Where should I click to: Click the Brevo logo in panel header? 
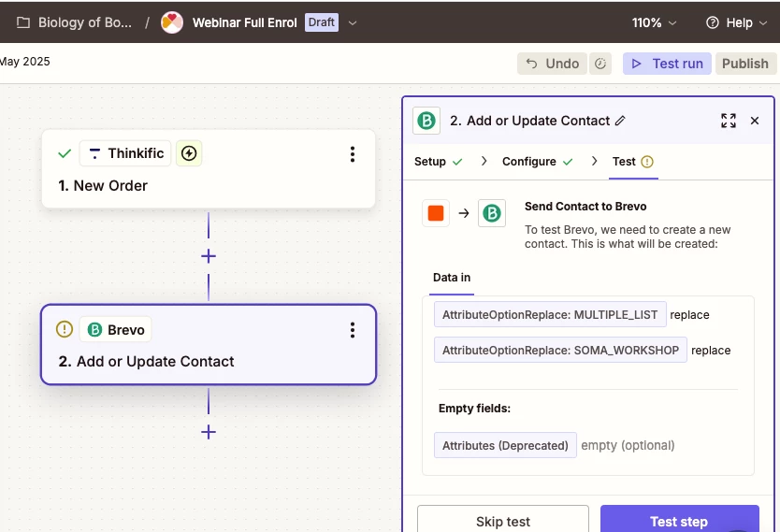(426, 121)
